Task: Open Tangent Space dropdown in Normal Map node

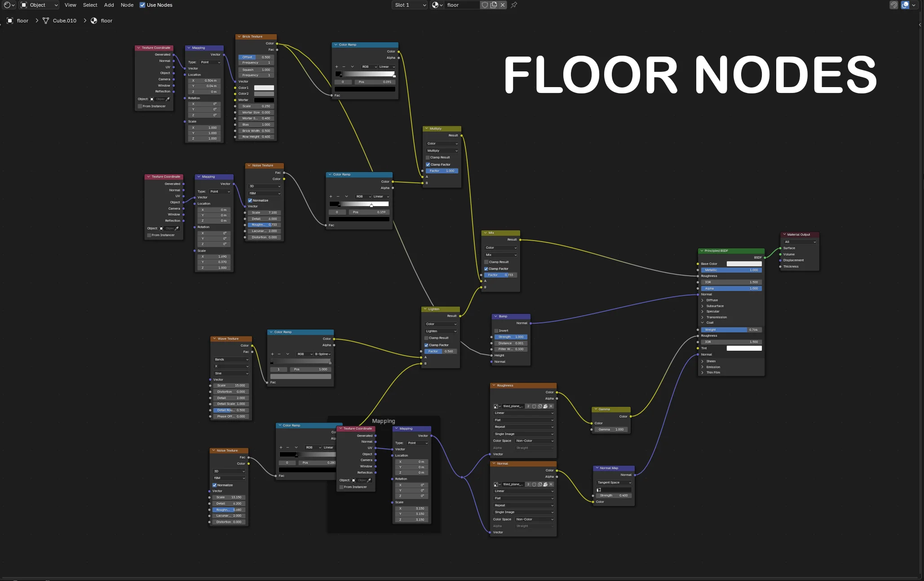Action: click(x=614, y=482)
